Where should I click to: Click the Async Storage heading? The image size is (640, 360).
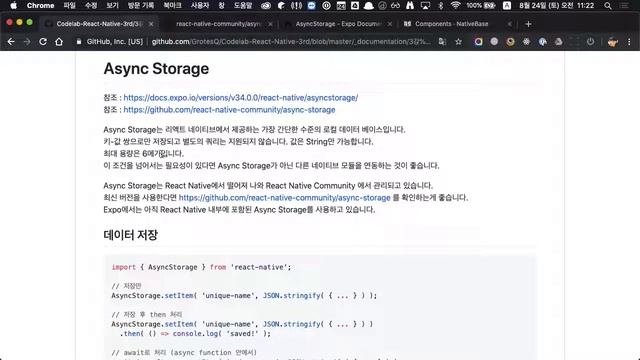[x=156, y=69]
